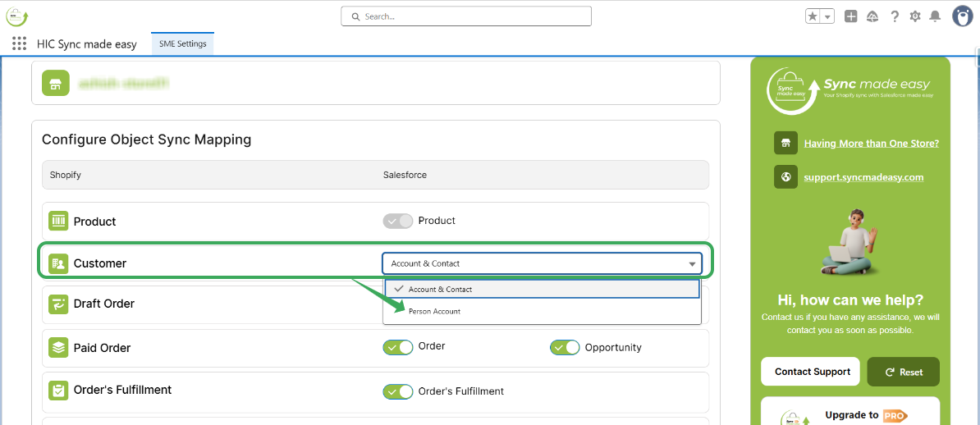The width and height of the screenshot is (980, 425).
Task: Open the global actions plus icon
Action: point(851,16)
